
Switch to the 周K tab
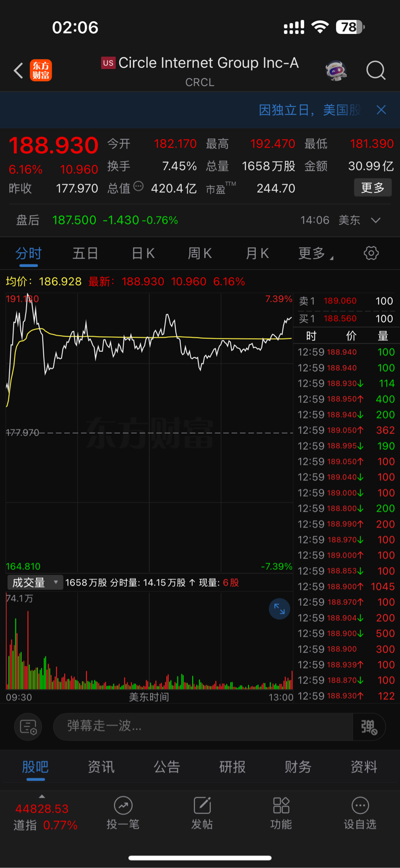click(x=199, y=253)
